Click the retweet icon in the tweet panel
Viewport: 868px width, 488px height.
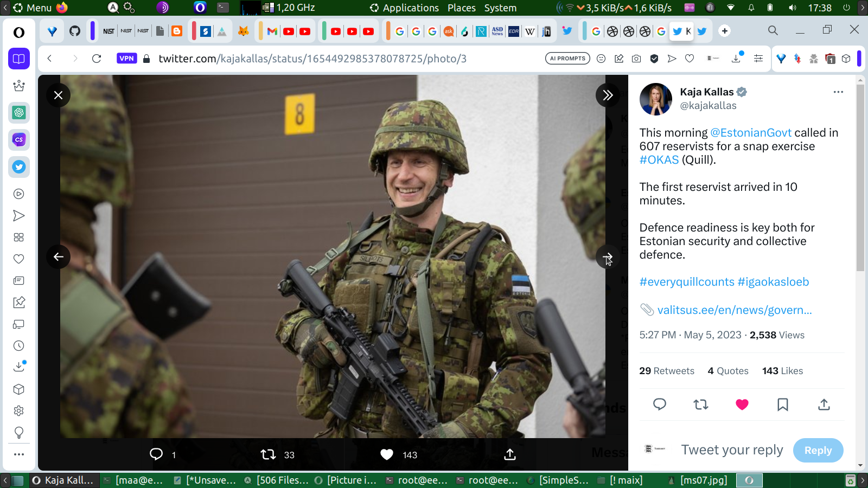pyautogui.click(x=701, y=404)
